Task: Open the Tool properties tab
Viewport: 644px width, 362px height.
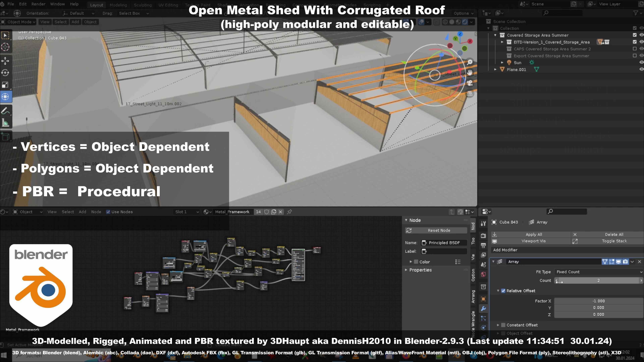Action: [x=483, y=223]
